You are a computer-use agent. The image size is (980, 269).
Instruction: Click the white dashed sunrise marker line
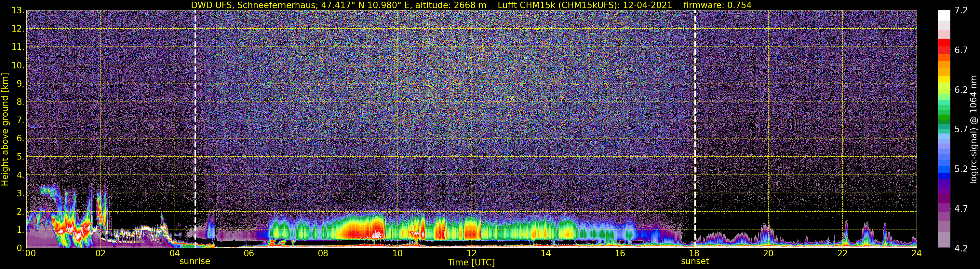point(195,129)
